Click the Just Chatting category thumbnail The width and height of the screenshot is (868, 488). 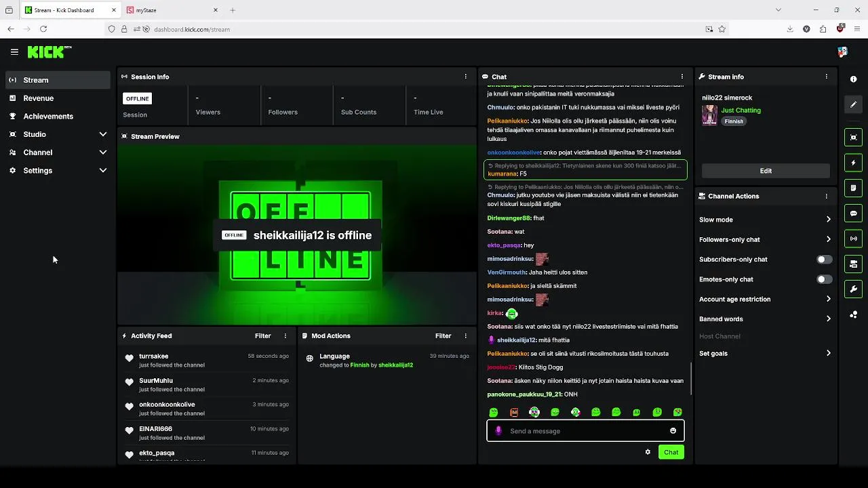709,115
